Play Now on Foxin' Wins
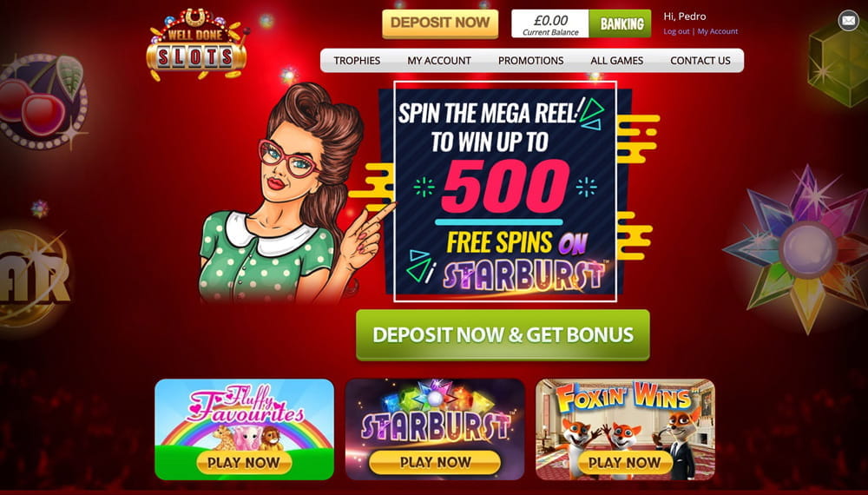Screen dimensions: 868x495 click(624, 462)
